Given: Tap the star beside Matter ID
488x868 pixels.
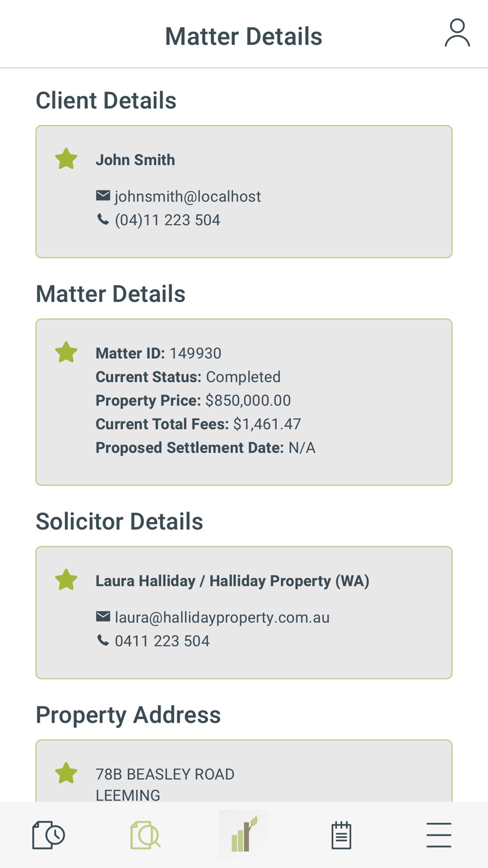Looking at the screenshot, I should tap(66, 352).
